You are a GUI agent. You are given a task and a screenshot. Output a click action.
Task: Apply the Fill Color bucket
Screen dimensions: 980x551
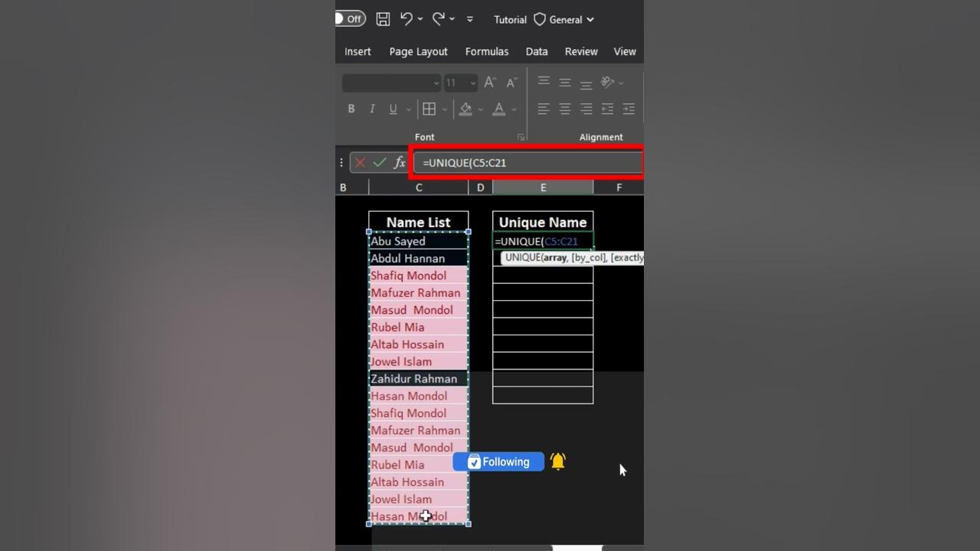pyautogui.click(x=465, y=109)
